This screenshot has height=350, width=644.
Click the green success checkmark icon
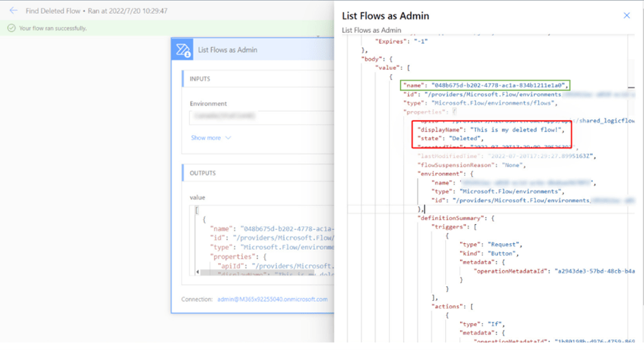11,28
